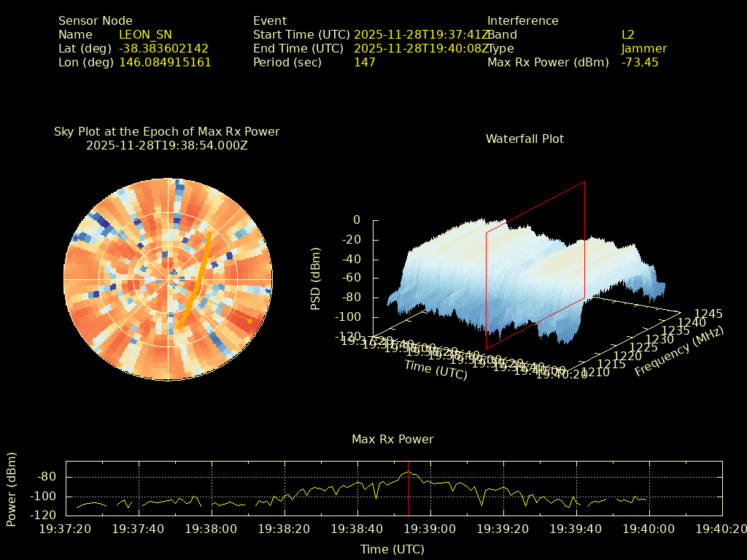Click the 19:38:00 tick on the time axis
Screen dimensions: 747x560
tap(213, 529)
